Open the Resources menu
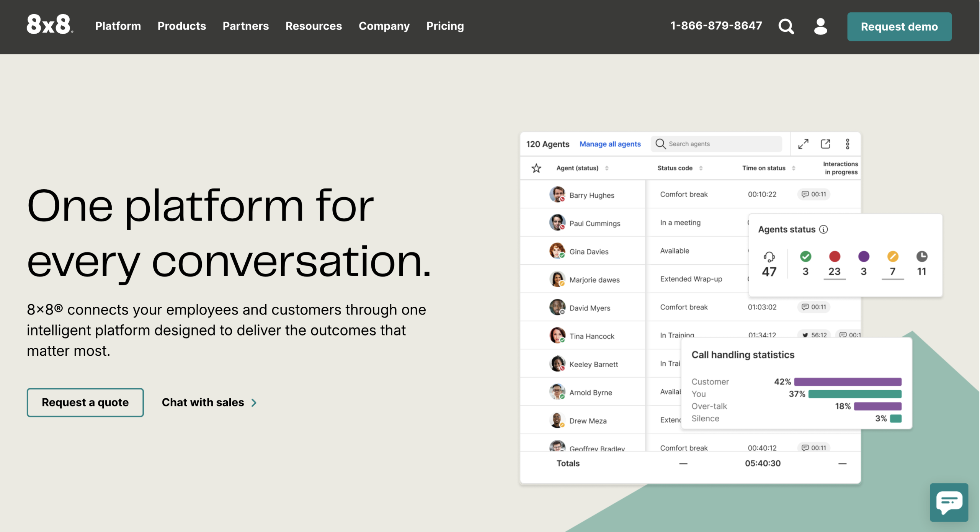980x532 pixels. 314,26
